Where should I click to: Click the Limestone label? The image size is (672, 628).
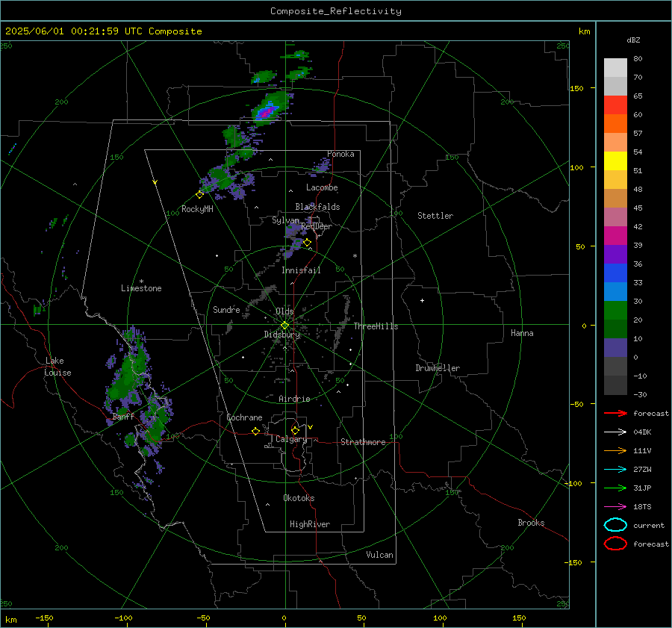click(141, 288)
